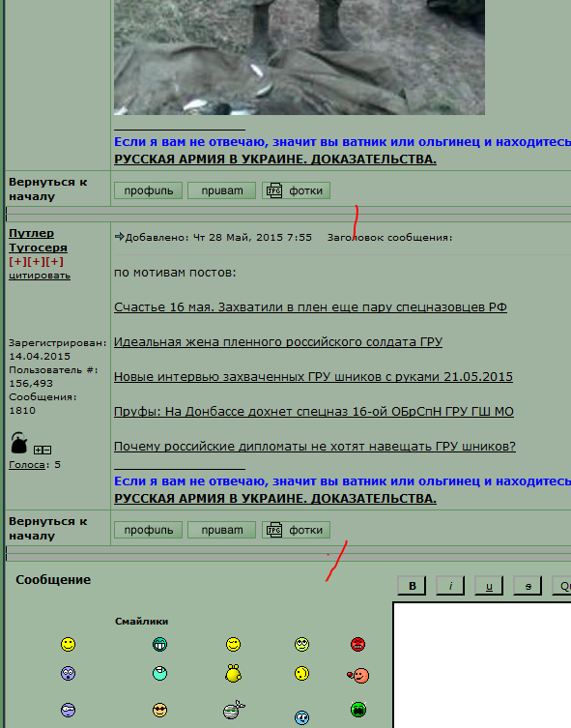Image resolution: width=571 pixels, height=728 pixels.
Task: Click the Смайлики heading
Action: pyautogui.click(x=141, y=622)
